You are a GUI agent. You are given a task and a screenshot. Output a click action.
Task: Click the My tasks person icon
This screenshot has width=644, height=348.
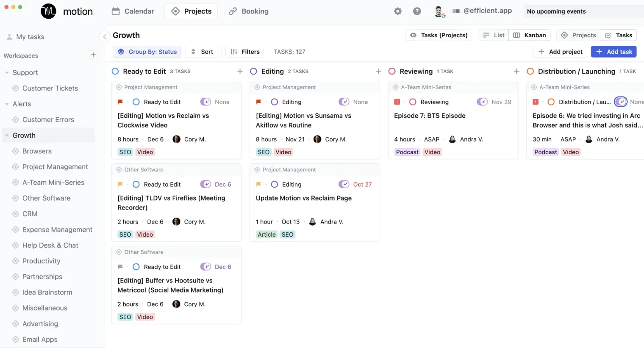pos(9,37)
